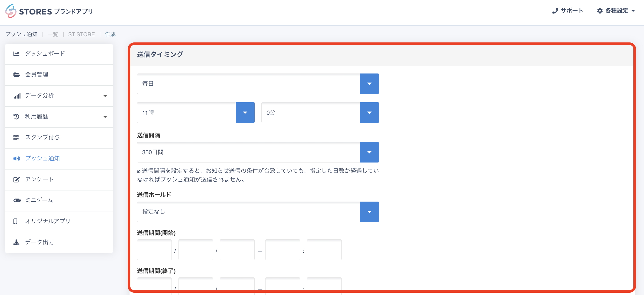Click the data export download icon
644x295 pixels.
16,242
